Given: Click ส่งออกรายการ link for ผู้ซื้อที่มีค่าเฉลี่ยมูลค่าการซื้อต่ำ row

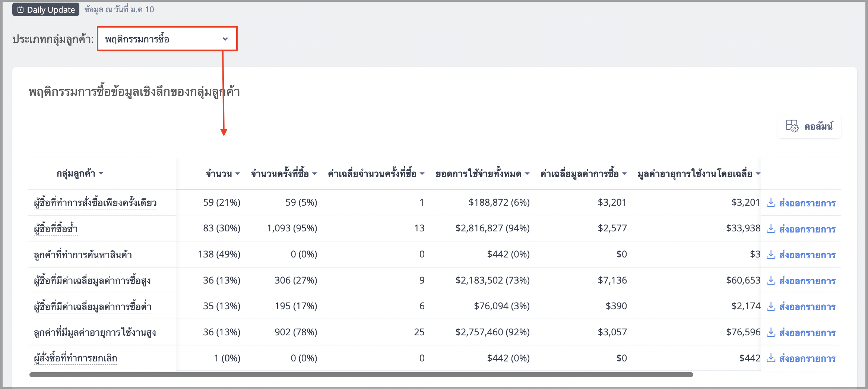Looking at the screenshot, I should click(807, 306).
